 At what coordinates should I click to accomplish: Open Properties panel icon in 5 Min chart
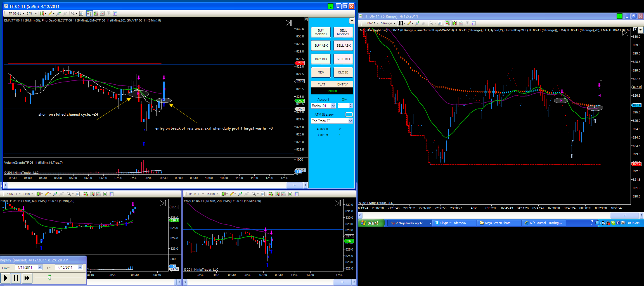pos(115,13)
